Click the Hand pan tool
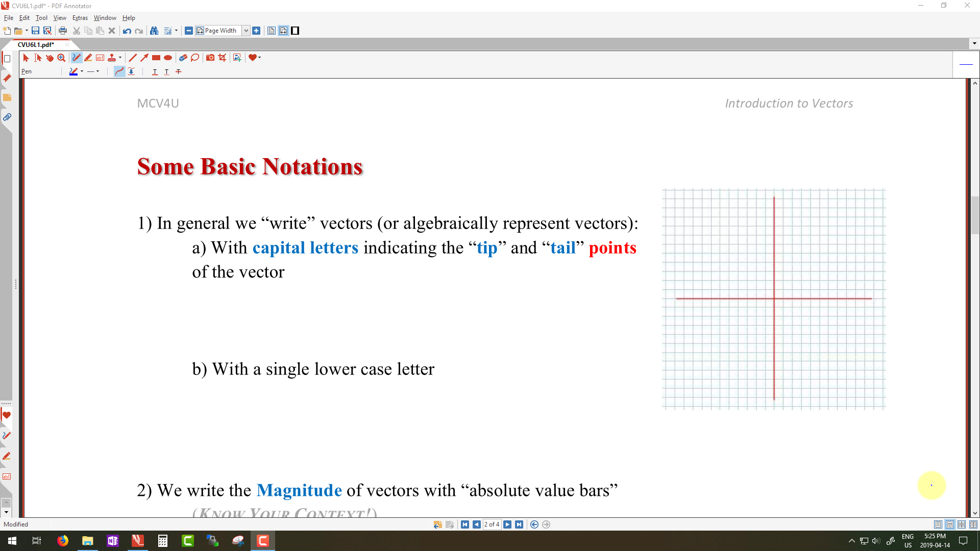Screen dimensions: 980x551 (x=50, y=58)
